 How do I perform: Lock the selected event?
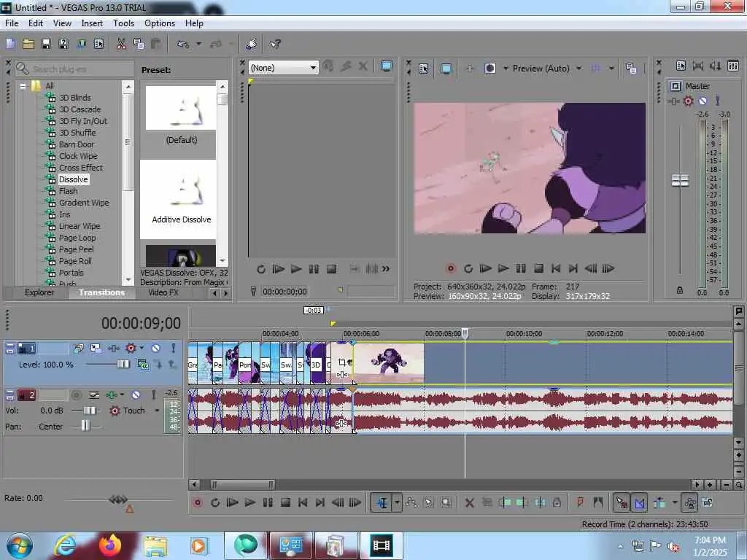(557, 502)
